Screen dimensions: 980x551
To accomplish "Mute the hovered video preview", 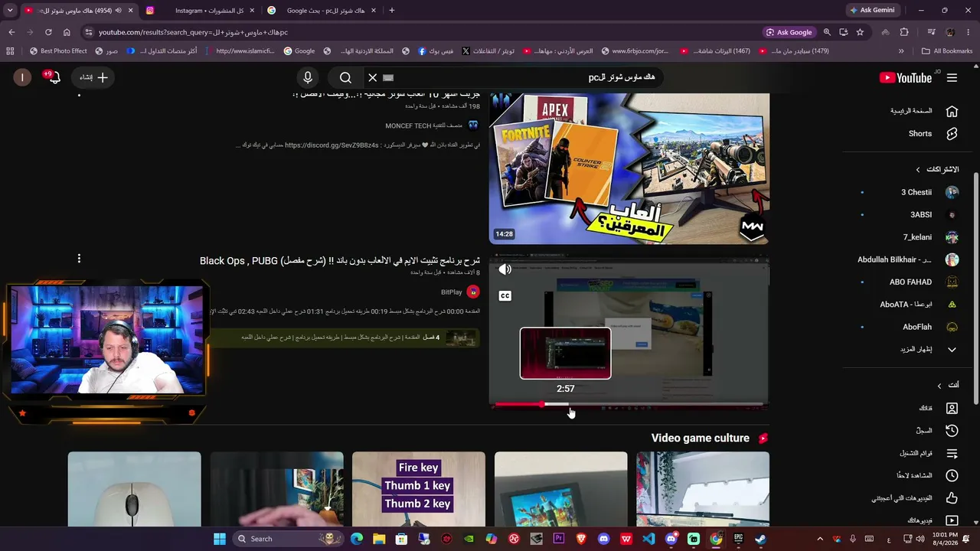I will point(505,269).
